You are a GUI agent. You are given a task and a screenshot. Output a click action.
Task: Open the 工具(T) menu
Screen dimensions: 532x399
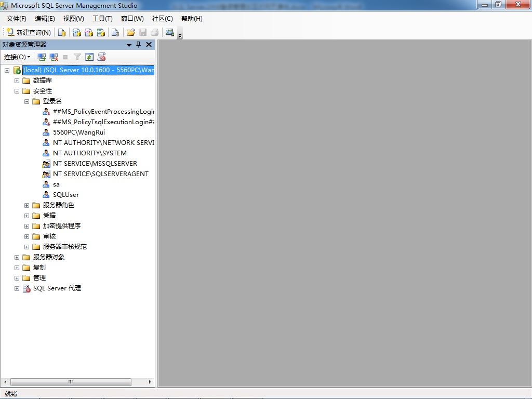point(102,19)
